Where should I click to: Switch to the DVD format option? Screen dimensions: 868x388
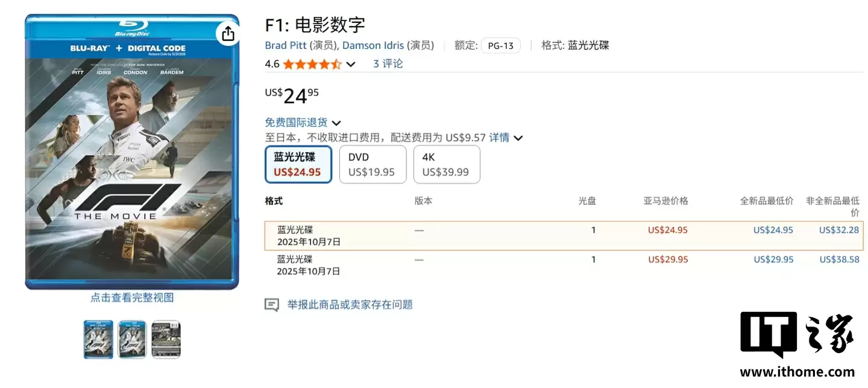(x=372, y=164)
